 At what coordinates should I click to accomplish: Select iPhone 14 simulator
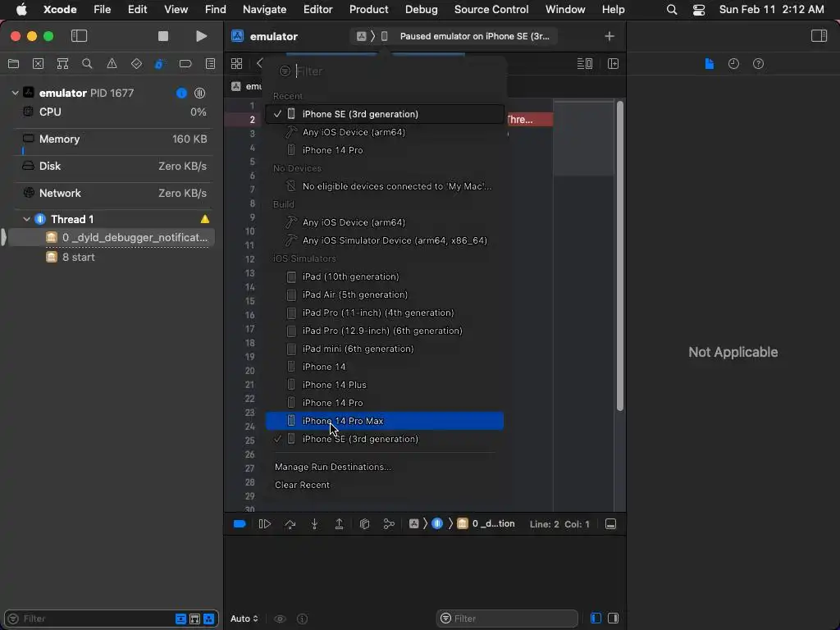coord(385,367)
